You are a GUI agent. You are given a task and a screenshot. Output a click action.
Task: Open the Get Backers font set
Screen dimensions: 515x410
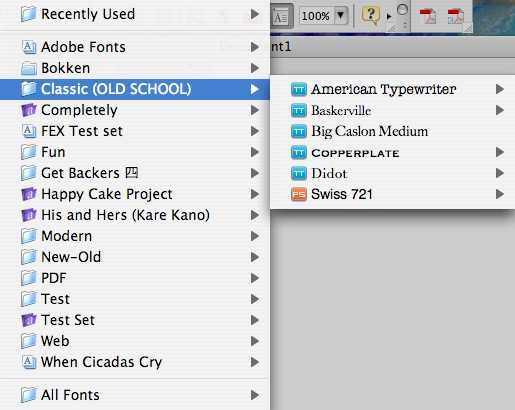(135, 173)
